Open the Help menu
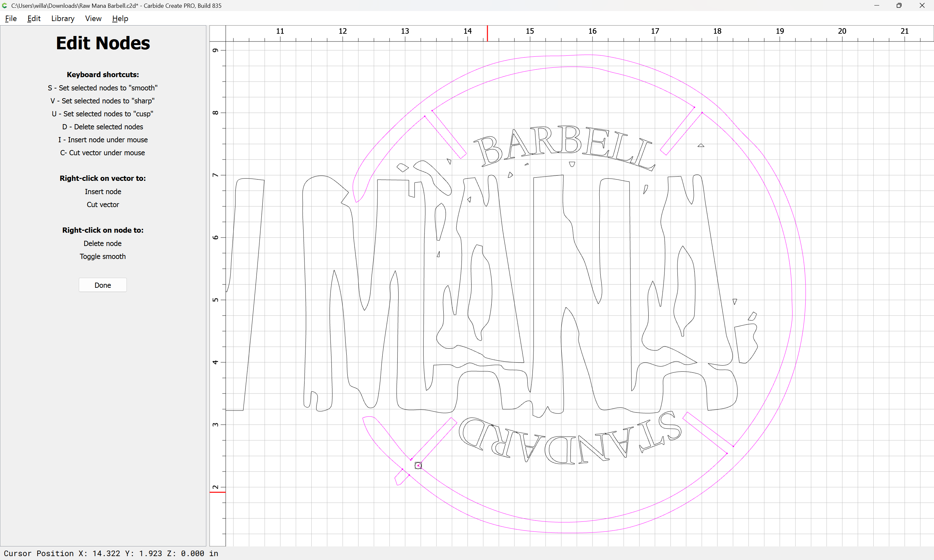The image size is (934, 560). tap(120, 18)
